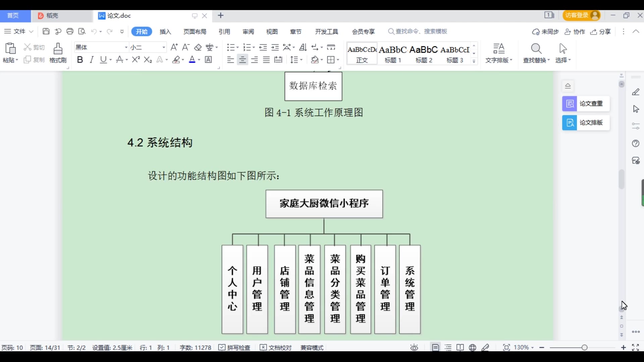
Task: Click the clear formatting eraser icon
Action: 198,47
